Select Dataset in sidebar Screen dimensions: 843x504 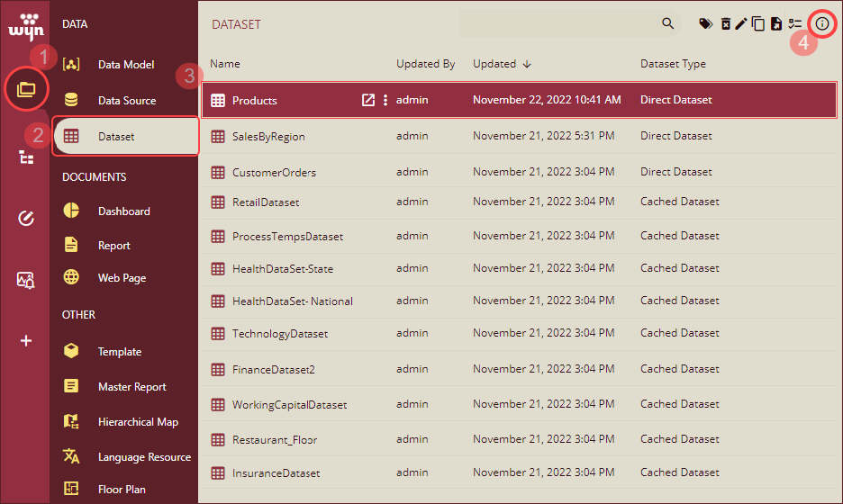[x=126, y=137]
